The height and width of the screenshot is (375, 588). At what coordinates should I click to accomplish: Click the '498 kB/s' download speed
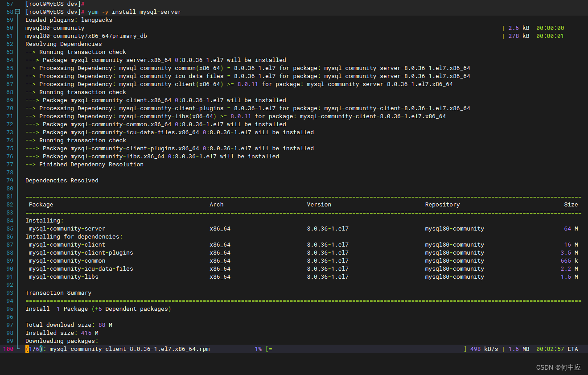pos(484,349)
